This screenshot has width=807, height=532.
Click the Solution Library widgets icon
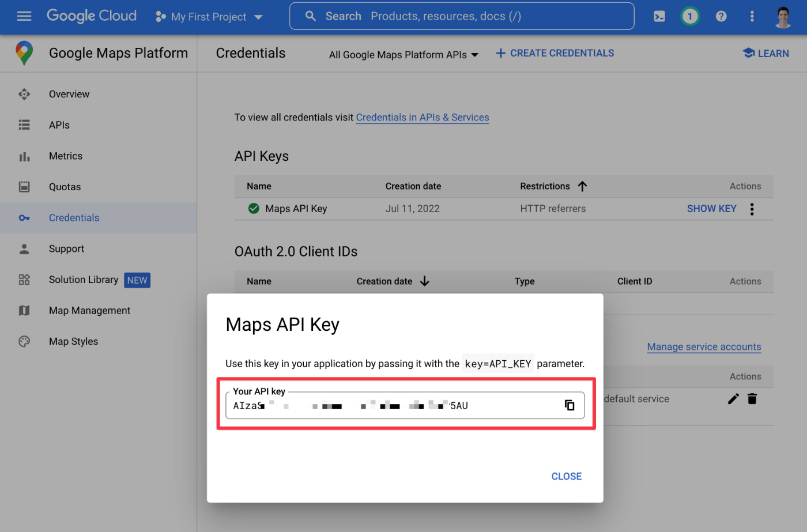coord(24,280)
